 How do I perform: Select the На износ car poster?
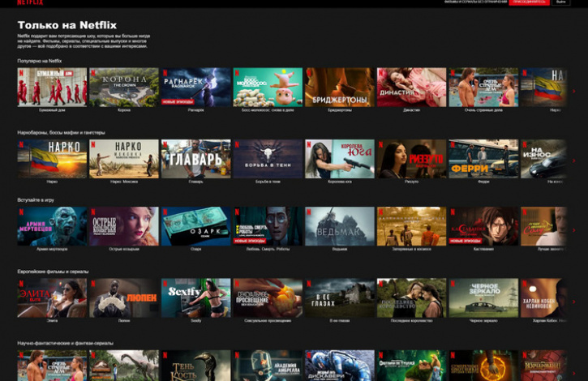click(543, 159)
